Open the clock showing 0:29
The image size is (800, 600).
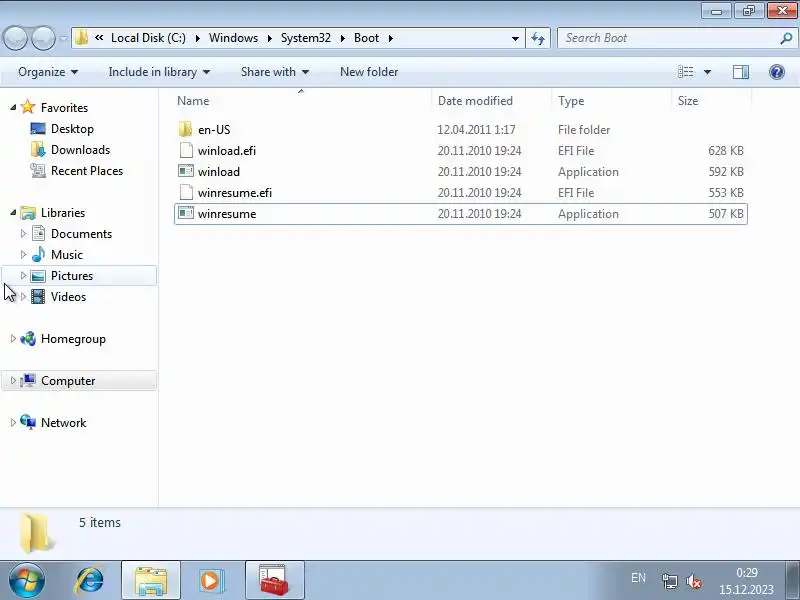click(x=746, y=581)
